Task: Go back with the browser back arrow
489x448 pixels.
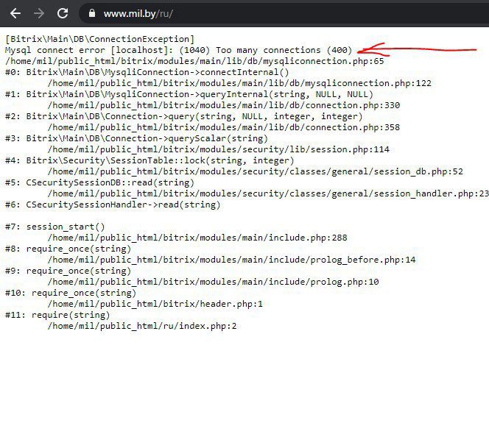Action: pos(15,13)
